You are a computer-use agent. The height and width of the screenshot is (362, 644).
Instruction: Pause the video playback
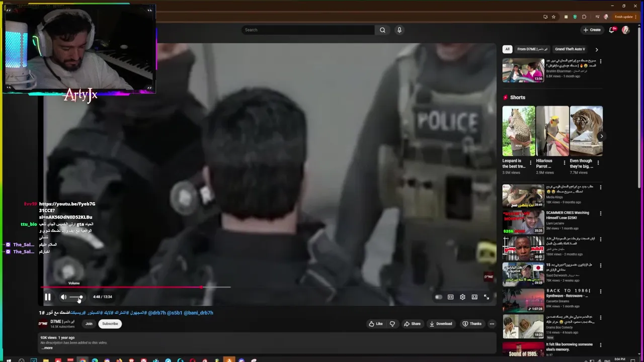click(47, 297)
